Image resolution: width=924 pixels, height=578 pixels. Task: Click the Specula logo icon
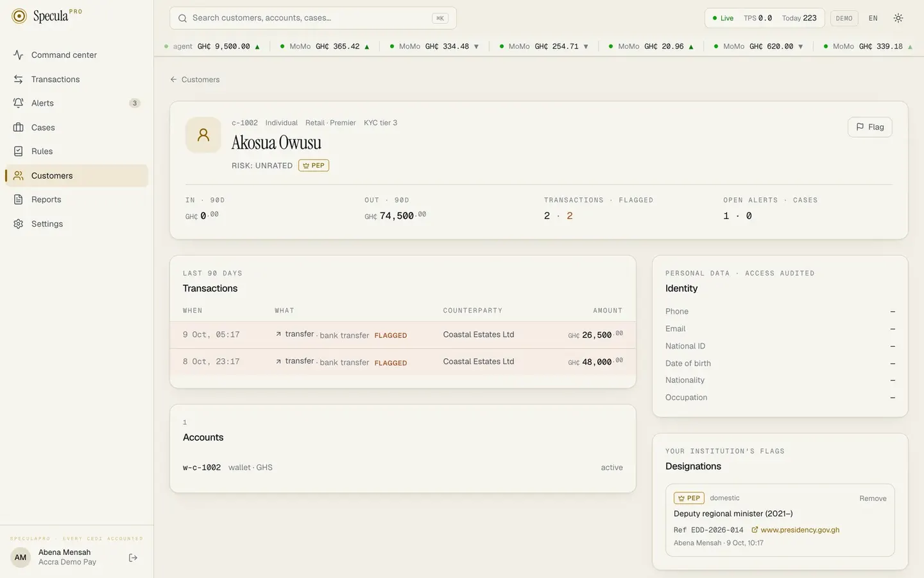[19, 16]
